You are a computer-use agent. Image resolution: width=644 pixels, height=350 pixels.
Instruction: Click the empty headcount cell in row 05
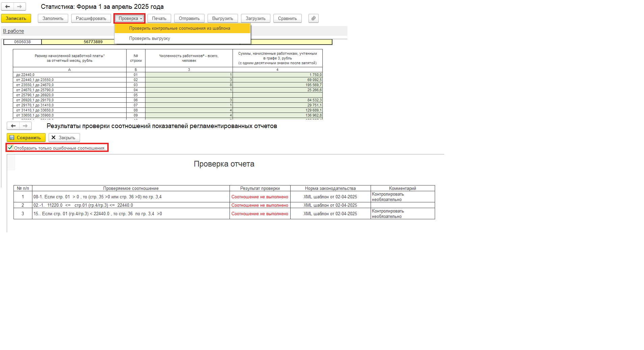189,95
